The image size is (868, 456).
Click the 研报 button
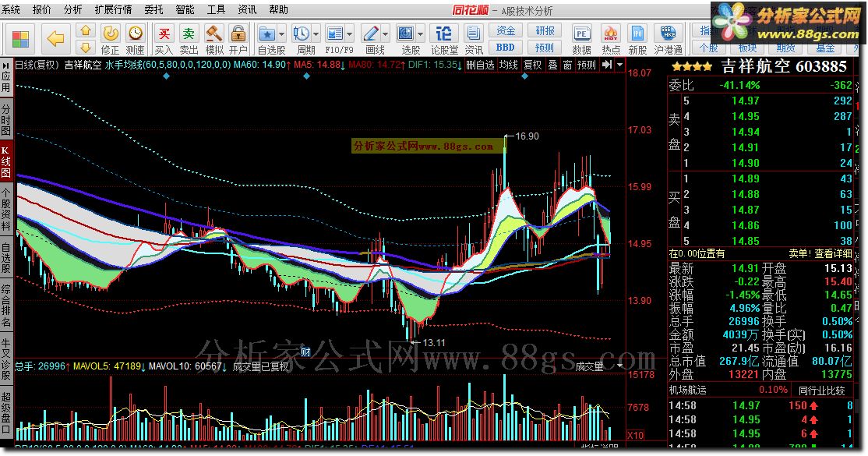[545, 30]
